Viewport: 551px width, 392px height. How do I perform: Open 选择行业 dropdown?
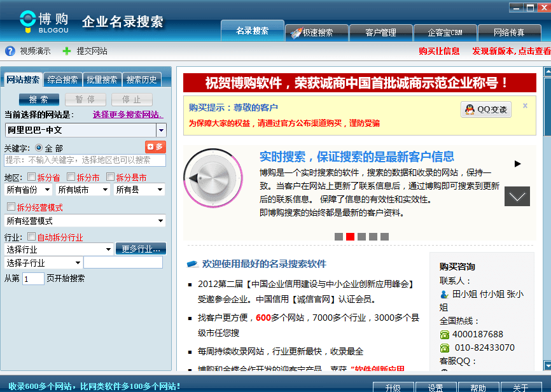[59, 249]
